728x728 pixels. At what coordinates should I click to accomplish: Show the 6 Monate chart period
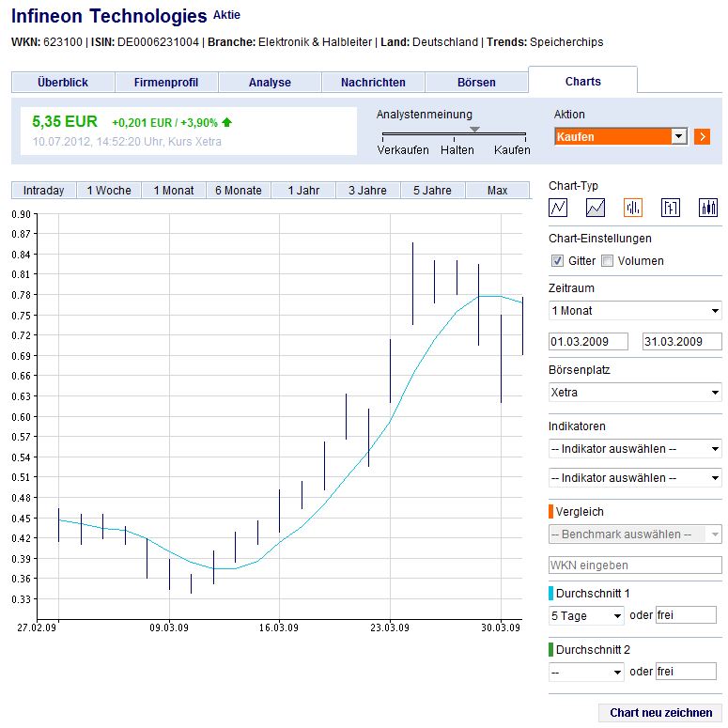point(239,191)
